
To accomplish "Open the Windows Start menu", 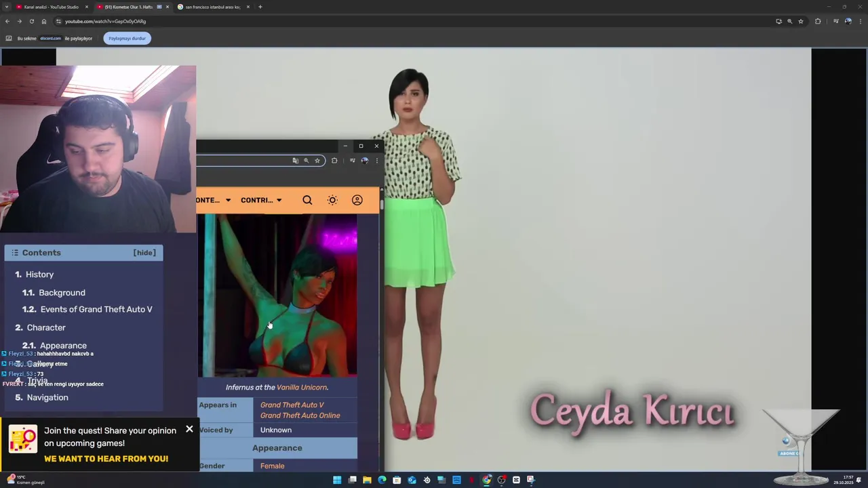I will pos(337,480).
